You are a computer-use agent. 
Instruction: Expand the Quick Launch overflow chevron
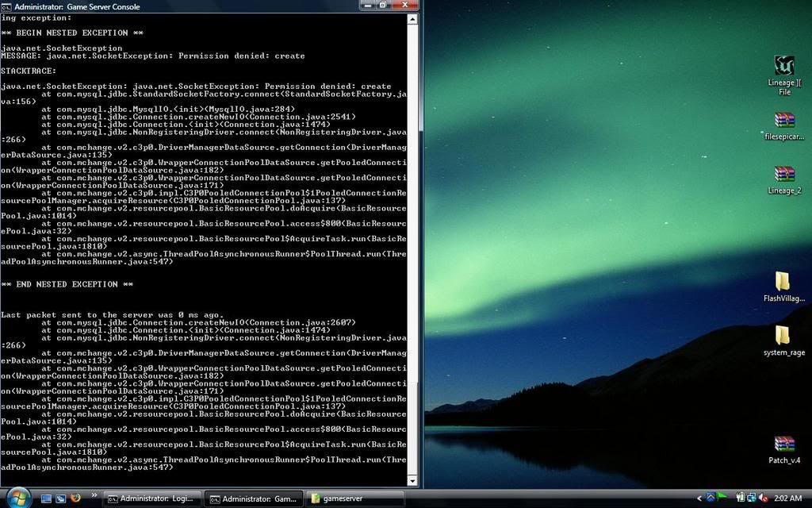94,495
